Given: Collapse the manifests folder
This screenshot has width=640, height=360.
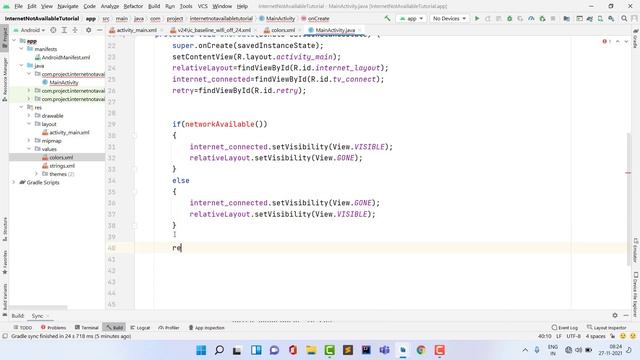Looking at the screenshot, I should (21, 49).
